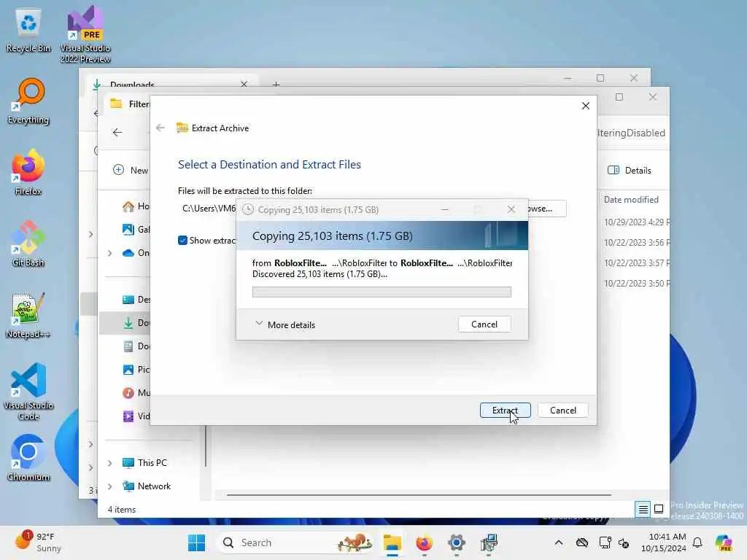Expand This PC in navigation pane
The height and width of the screenshot is (560, 747).
coord(110,463)
